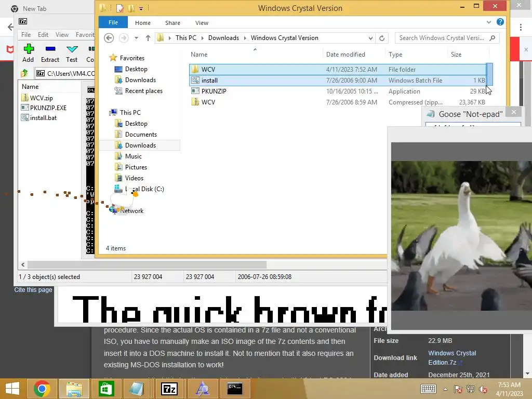Switch to 7-Zip from the taskbar
Viewport: 532px width, 399px height.
pyautogui.click(x=169, y=389)
